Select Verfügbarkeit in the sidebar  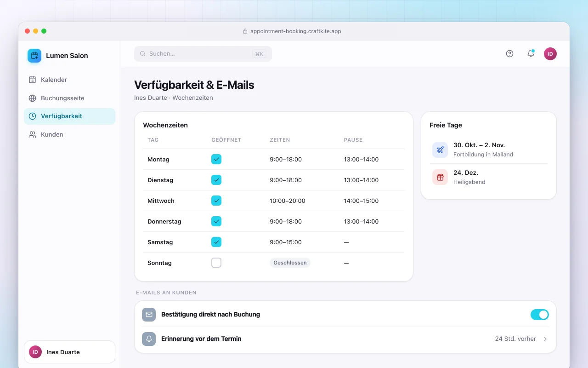point(69,116)
